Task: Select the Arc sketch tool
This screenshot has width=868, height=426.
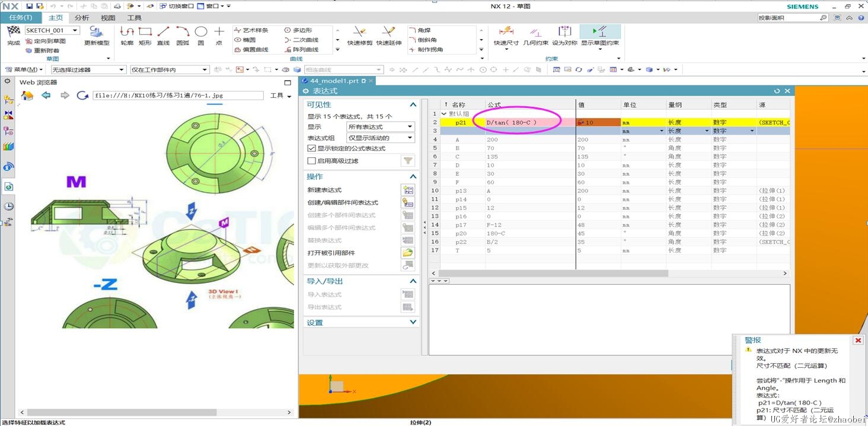Action: [182, 32]
